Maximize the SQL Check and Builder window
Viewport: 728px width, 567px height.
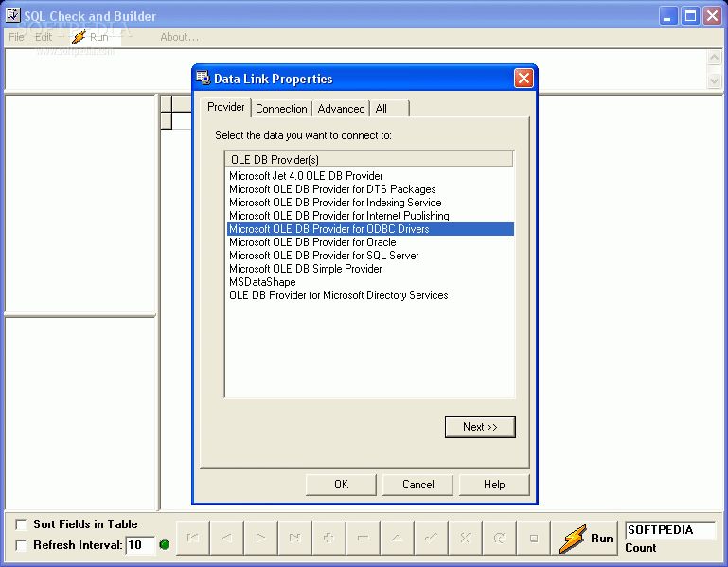point(690,16)
